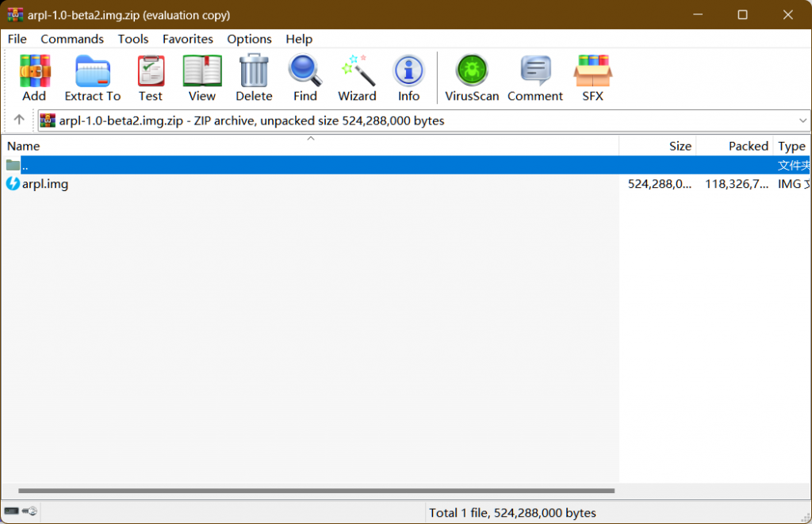This screenshot has width=812, height=524.
Task: Open the Help menu
Action: pyautogui.click(x=299, y=39)
